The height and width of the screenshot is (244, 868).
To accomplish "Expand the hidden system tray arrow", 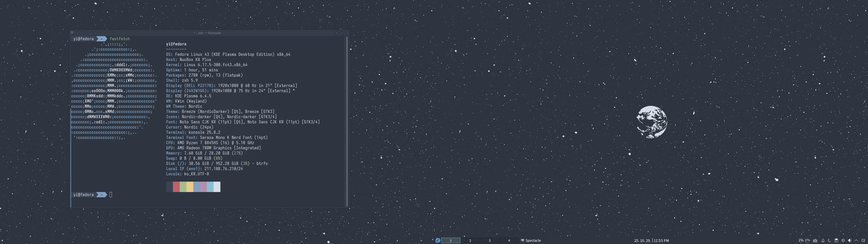I will pyautogui.click(x=856, y=240).
